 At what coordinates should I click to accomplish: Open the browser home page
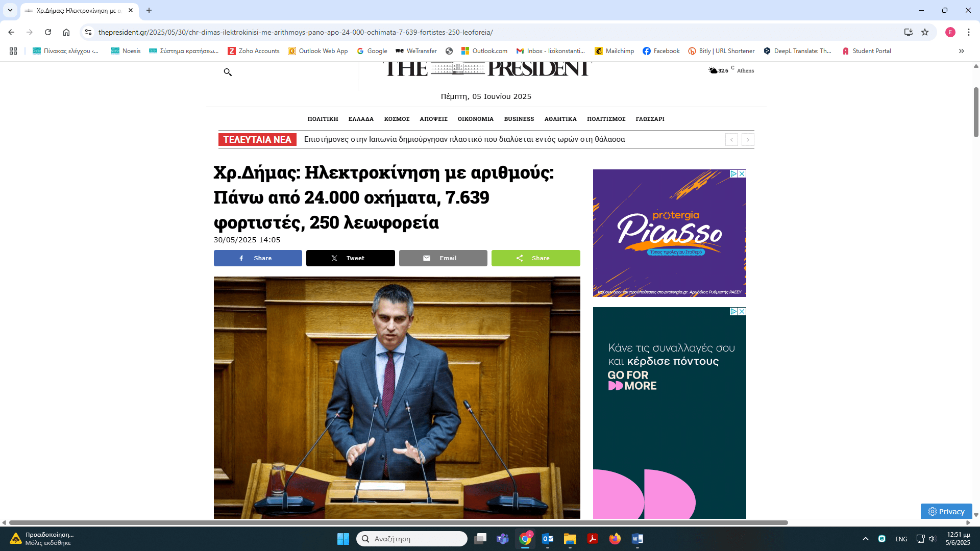[x=66, y=32]
